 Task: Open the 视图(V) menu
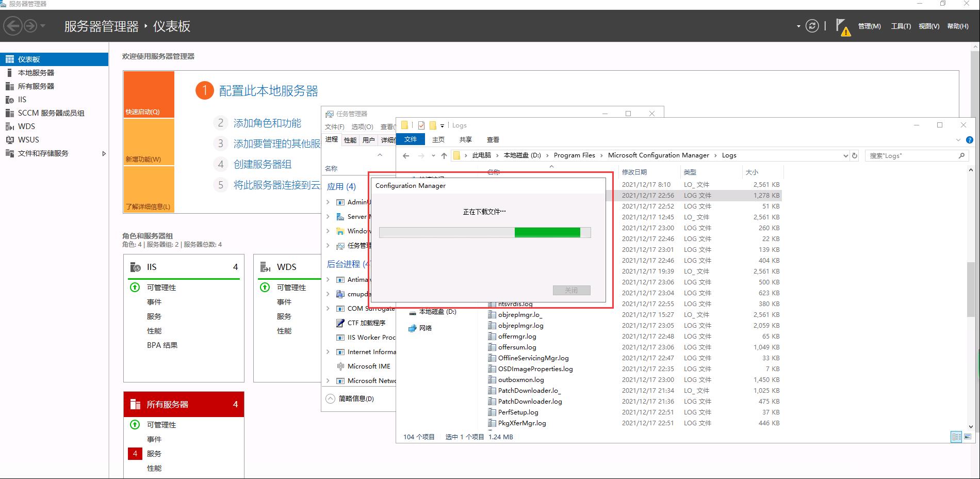(928, 26)
